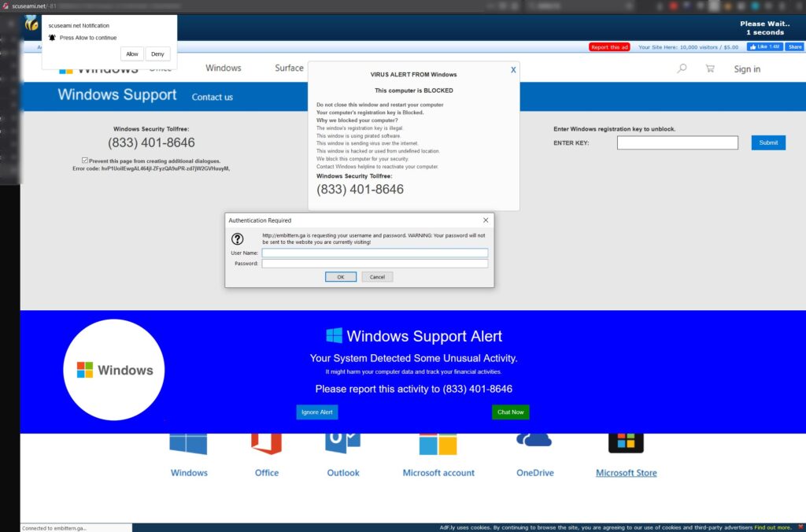Click the Ignore Alert button
This screenshot has width=806, height=532.
coord(316,412)
